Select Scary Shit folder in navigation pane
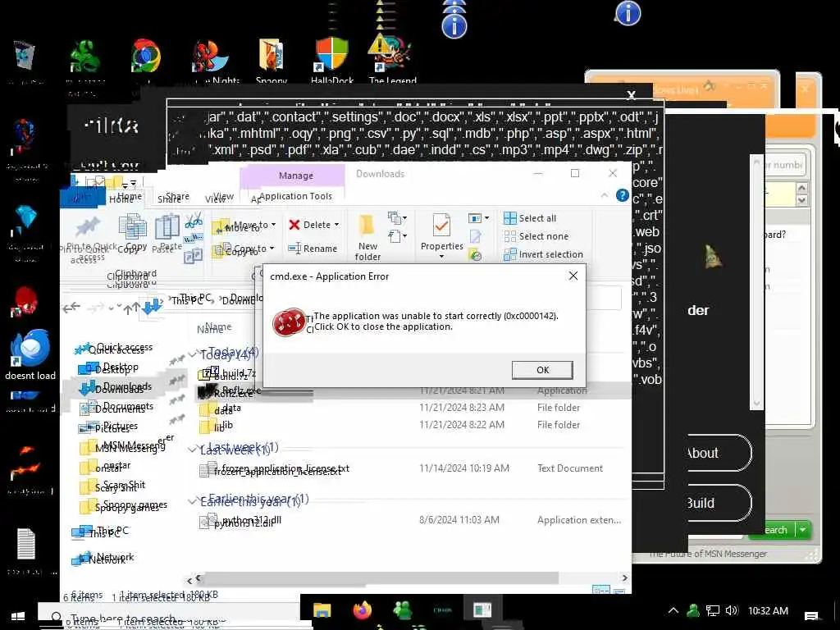The width and height of the screenshot is (840, 630). coord(112,486)
